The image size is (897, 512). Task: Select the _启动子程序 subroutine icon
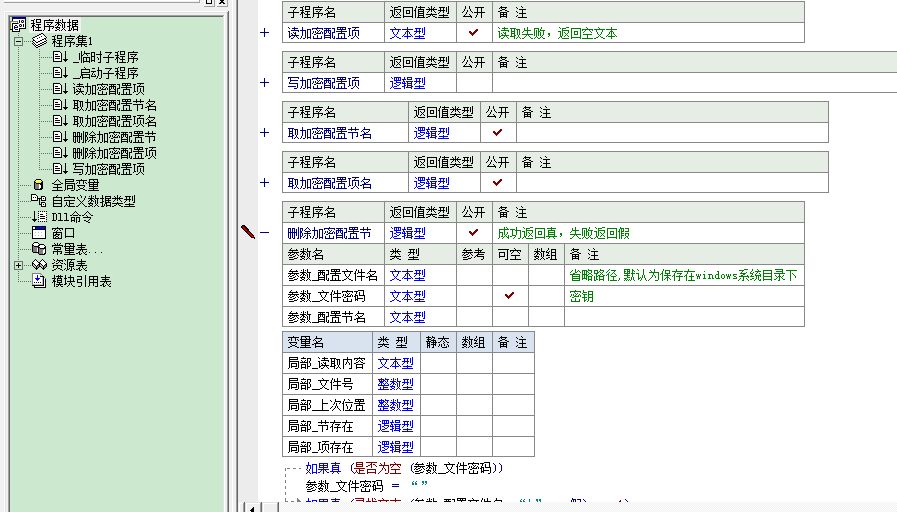pyautogui.click(x=60, y=73)
